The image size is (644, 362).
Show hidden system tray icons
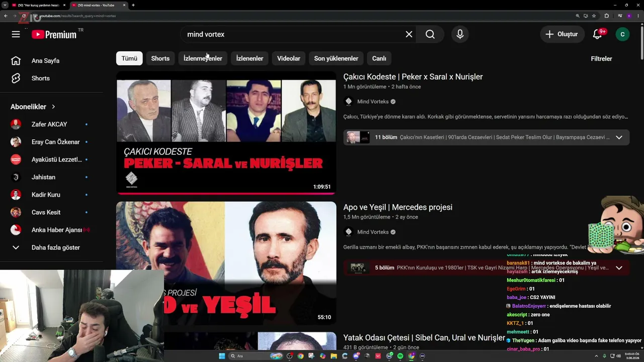(597, 356)
